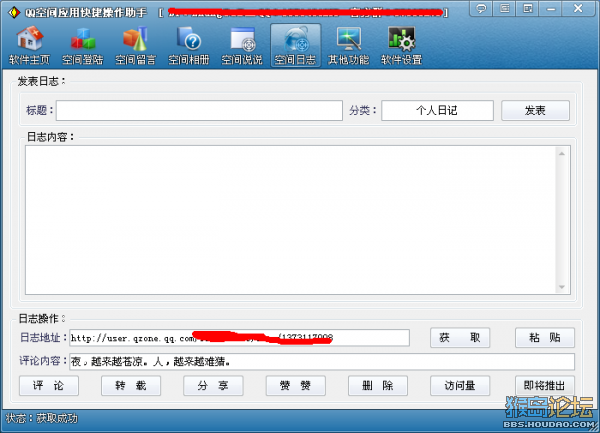Click the title bar menu list icon

(x=504, y=8)
